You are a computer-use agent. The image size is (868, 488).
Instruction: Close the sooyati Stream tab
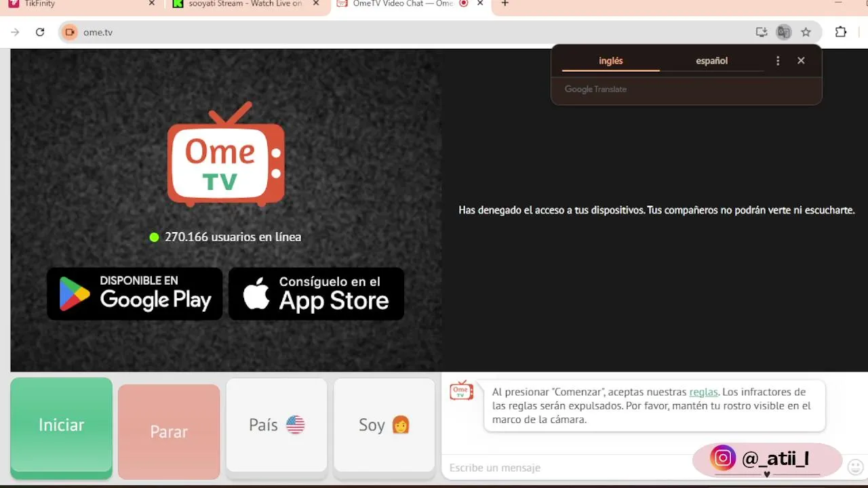tap(316, 3)
